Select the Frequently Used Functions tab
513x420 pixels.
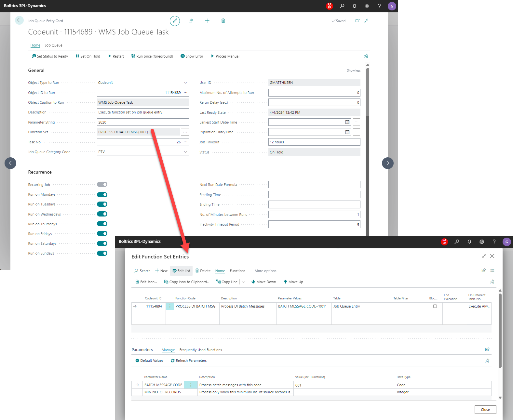coord(201,350)
